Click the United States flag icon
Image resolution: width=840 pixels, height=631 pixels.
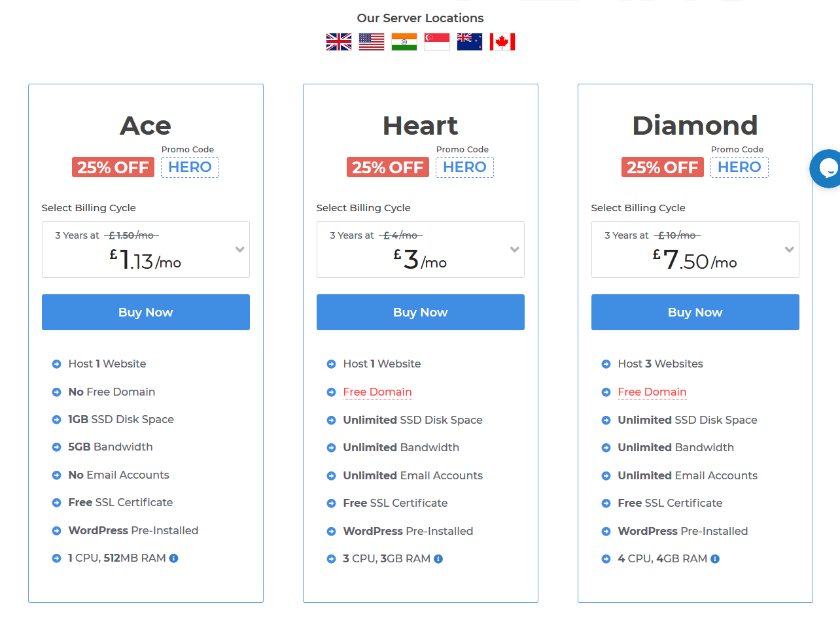[372, 42]
